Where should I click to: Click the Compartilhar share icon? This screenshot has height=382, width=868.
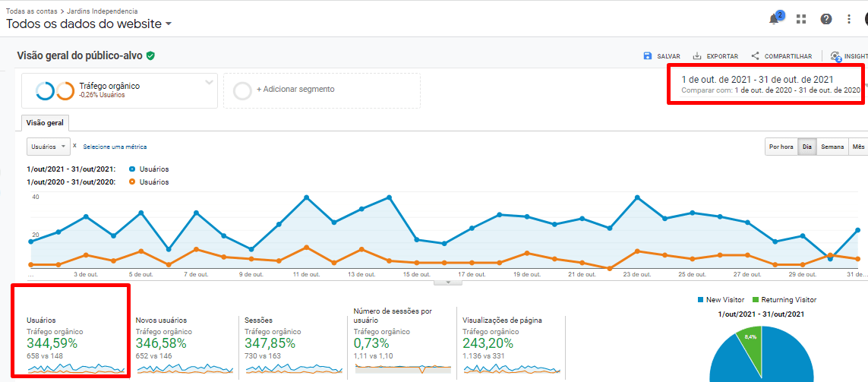click(x=755, y=56)
